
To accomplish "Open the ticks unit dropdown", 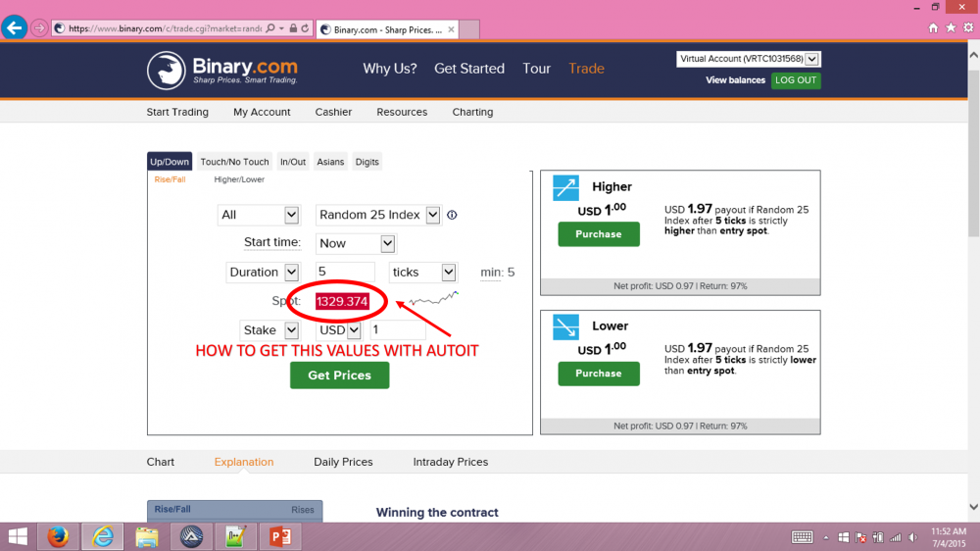I will pos(423,272).
